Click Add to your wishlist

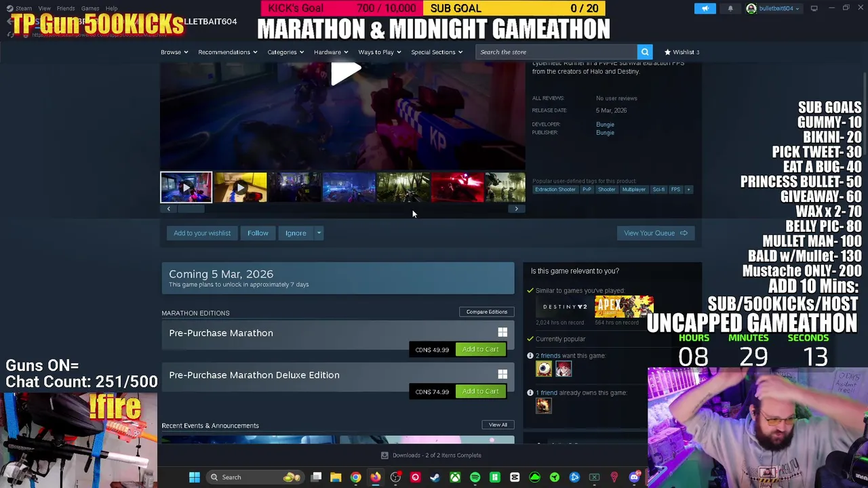(x=202, y=233)
